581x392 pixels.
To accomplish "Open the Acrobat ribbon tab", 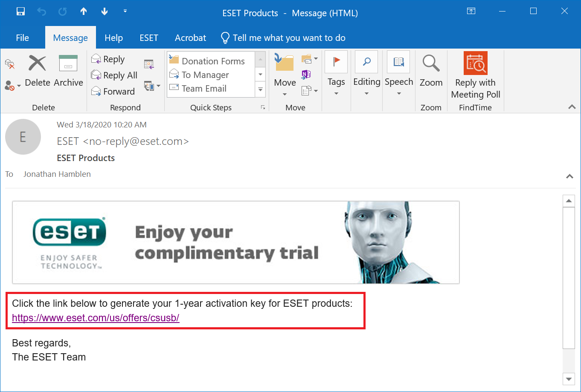I will click(x=190, y=38).
